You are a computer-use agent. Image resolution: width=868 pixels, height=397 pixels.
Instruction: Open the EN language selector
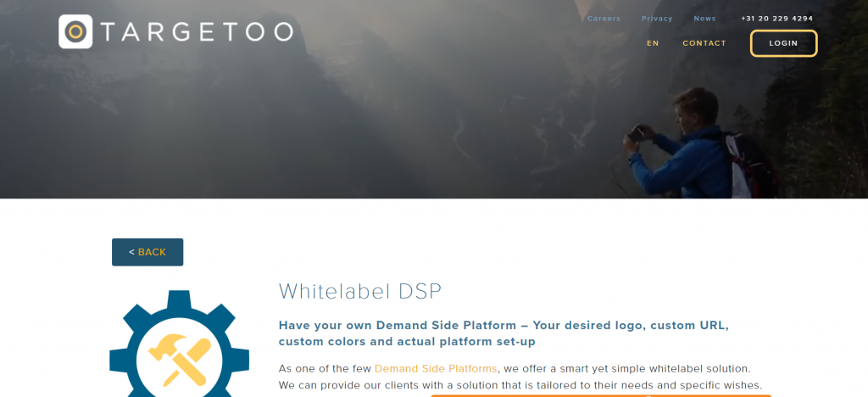coord(654,43)
